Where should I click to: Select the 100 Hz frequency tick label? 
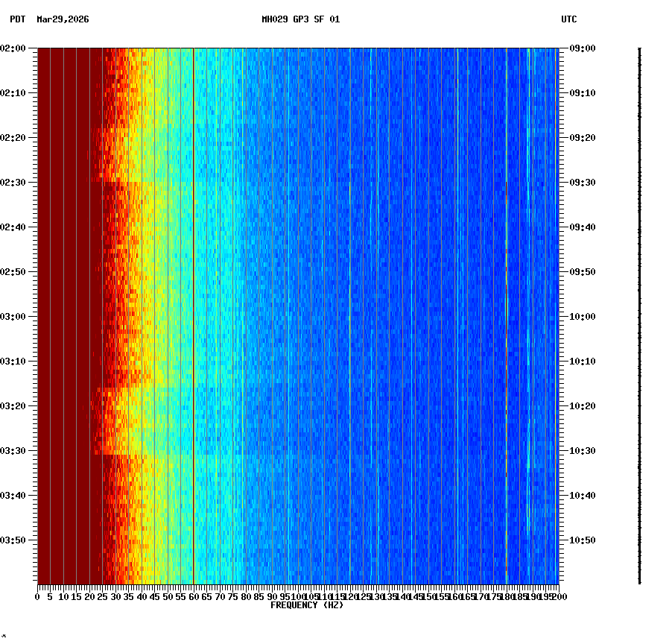tap(297, 596)
